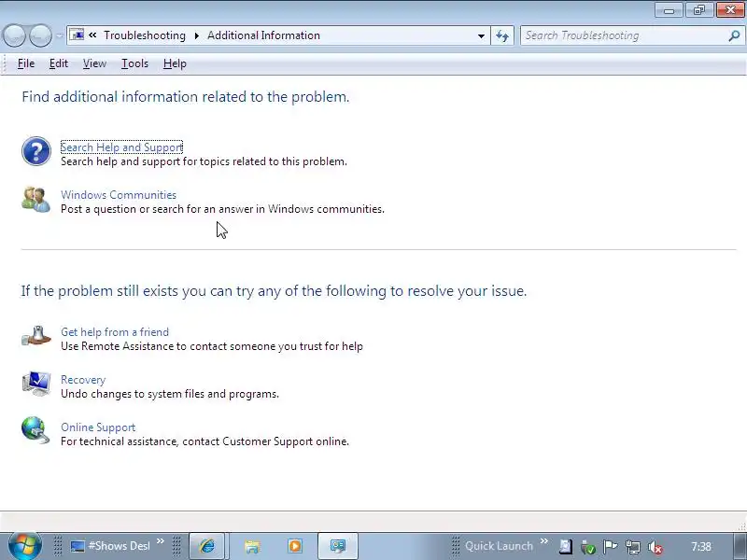The image size is (747, 560).
Task: Click the Show desktop strip beside clock
Action: pyautogui.click(x=740, y=546)
